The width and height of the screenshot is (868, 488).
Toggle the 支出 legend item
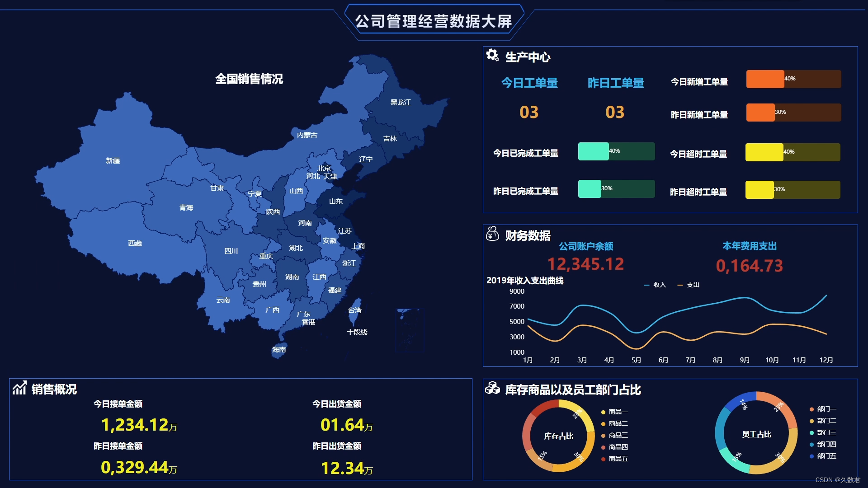[x=689, y=285]
